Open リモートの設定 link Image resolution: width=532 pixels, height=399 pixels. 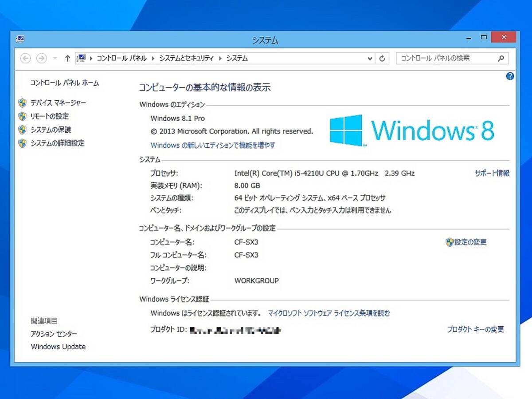50,116
